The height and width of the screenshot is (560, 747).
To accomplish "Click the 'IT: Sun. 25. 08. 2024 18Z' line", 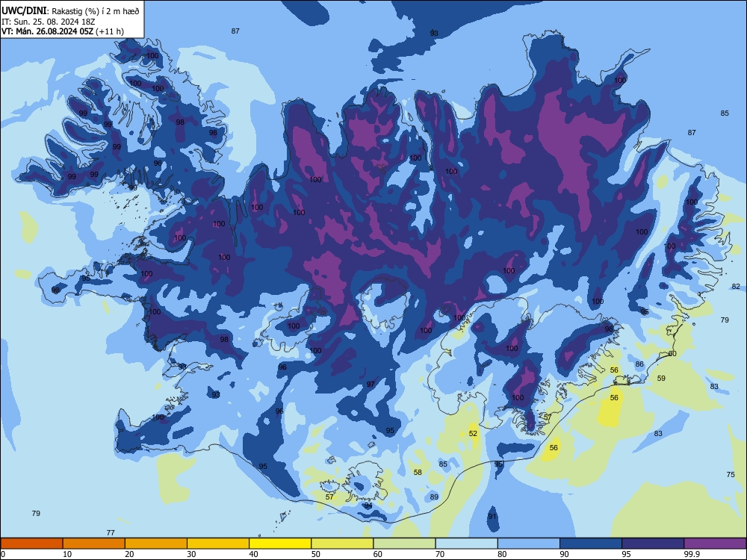I will click(x=47, y=22).
